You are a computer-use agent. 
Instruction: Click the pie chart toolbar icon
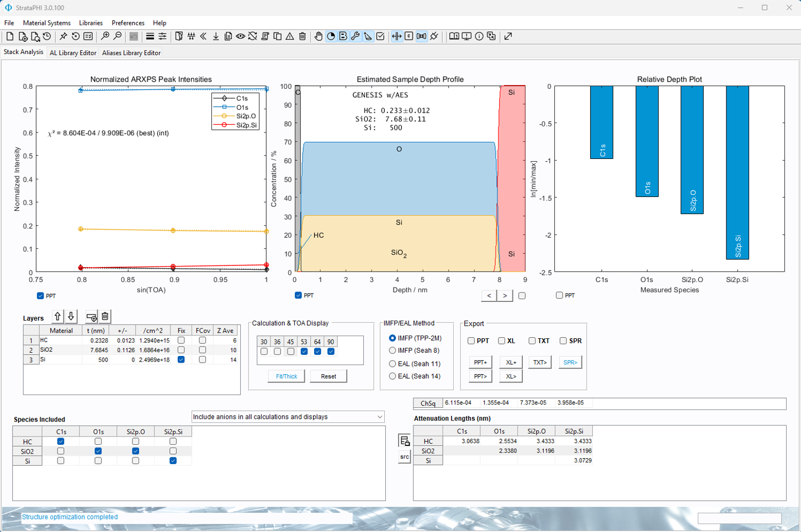coord(331,36)
